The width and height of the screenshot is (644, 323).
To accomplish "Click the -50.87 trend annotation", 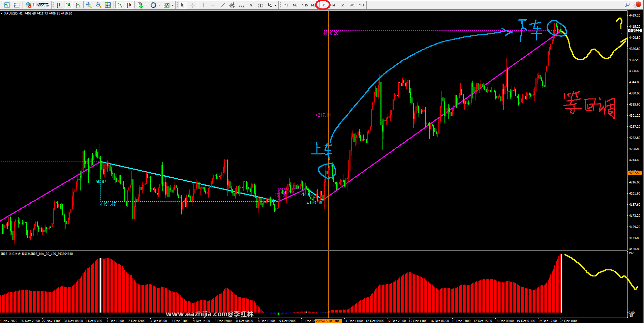I will pyautogui.click(x=100, y=181).
